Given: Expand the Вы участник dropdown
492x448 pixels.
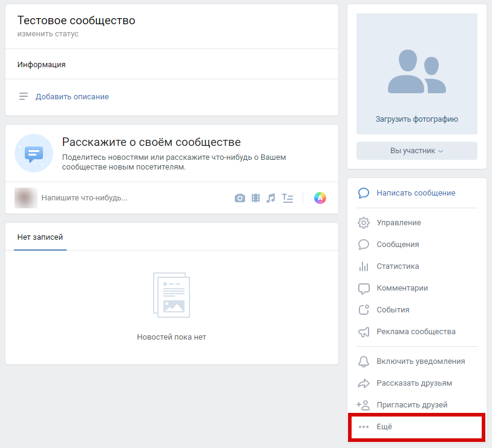Looking at the screenshot, I should 416,151.
